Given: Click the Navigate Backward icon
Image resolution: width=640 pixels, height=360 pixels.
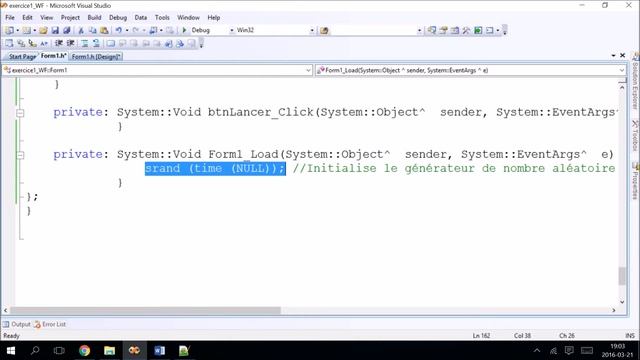Looking at the screenshot, I should click(153, 30).
